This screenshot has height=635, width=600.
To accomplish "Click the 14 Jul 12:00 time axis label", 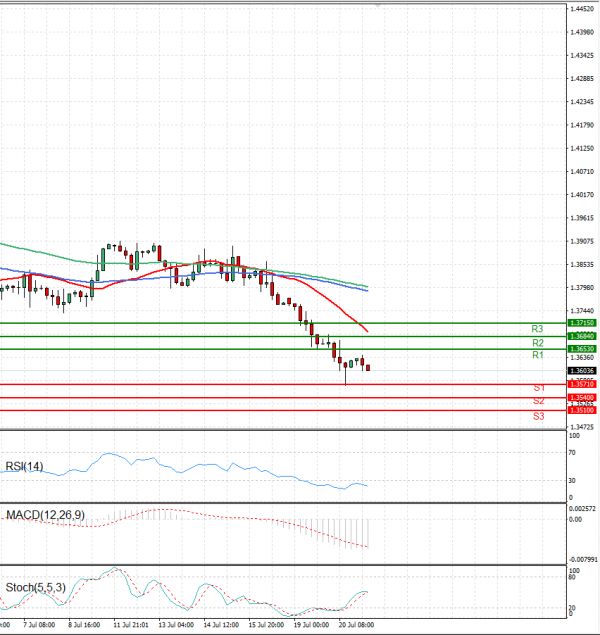I will (219, 623).
